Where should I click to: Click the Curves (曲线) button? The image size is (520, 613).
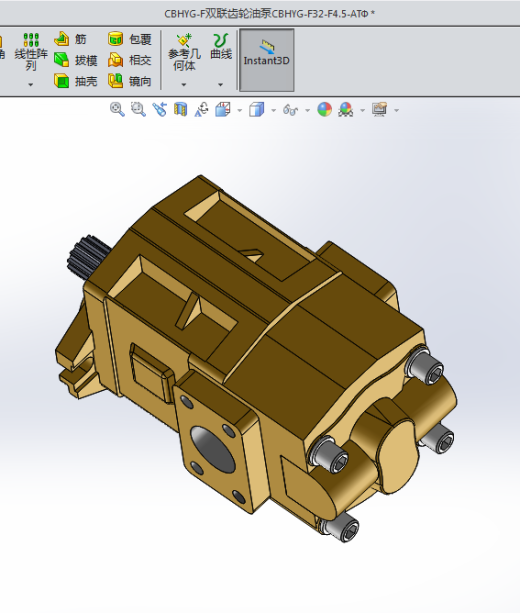point(221,47)
